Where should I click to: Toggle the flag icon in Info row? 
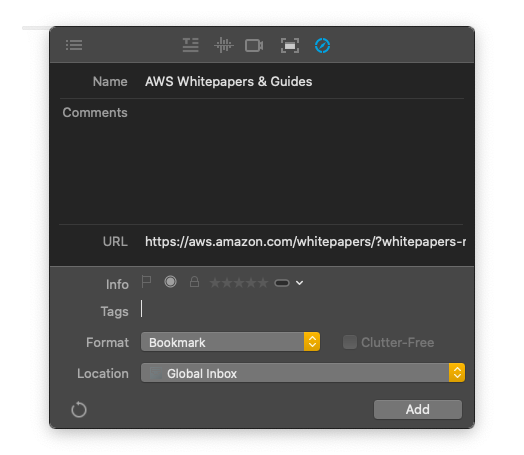[146, 282]
